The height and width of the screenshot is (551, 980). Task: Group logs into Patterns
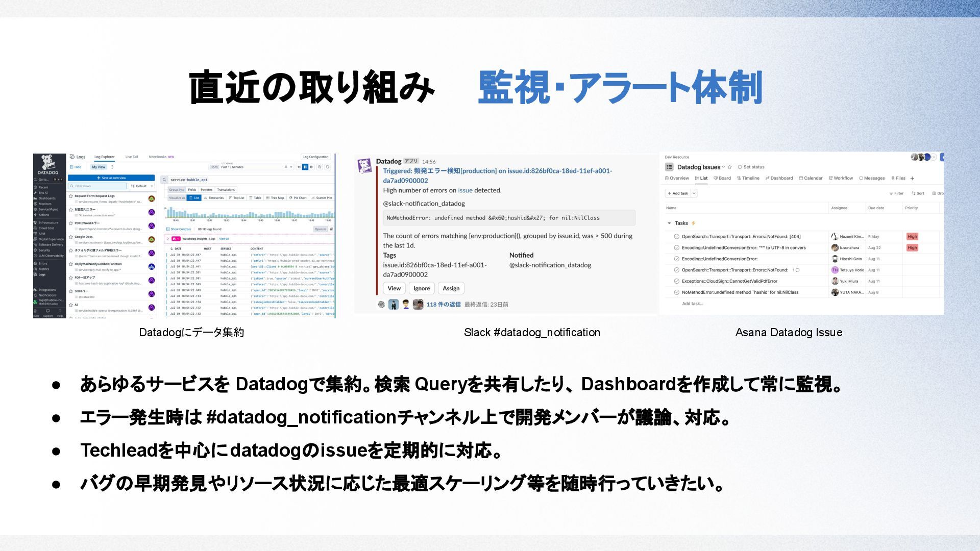207,190
